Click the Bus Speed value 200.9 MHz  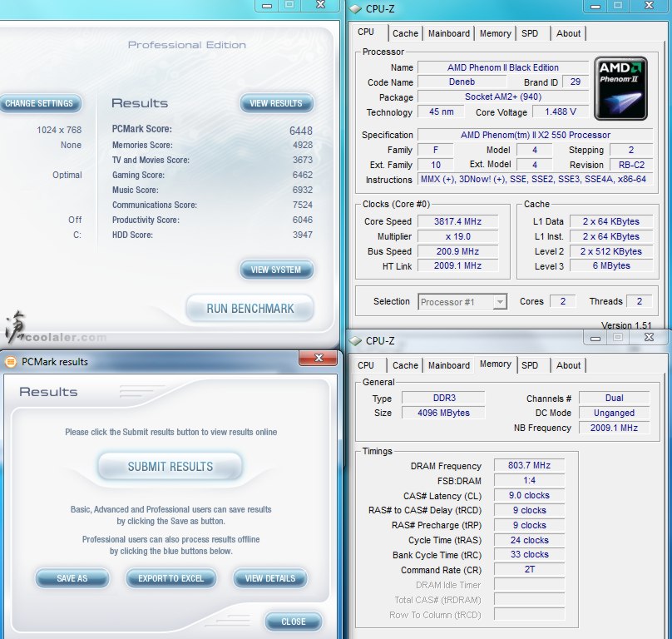coord(457,251)
